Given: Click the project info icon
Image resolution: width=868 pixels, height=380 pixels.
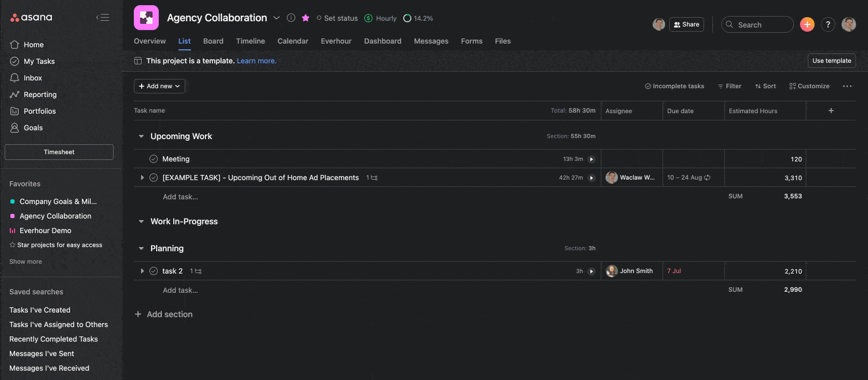Looking at the screenshot, I should [291, 18].
